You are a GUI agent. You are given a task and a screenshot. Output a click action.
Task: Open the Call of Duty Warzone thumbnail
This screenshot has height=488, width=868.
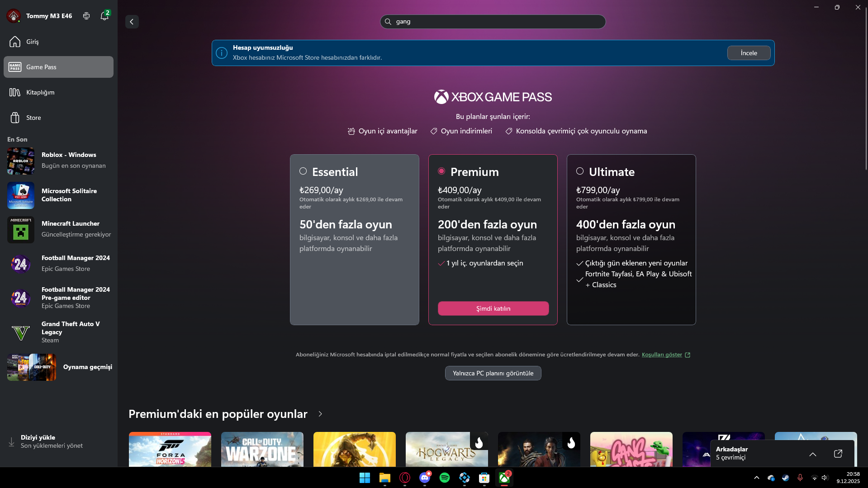tap(262, 449)
